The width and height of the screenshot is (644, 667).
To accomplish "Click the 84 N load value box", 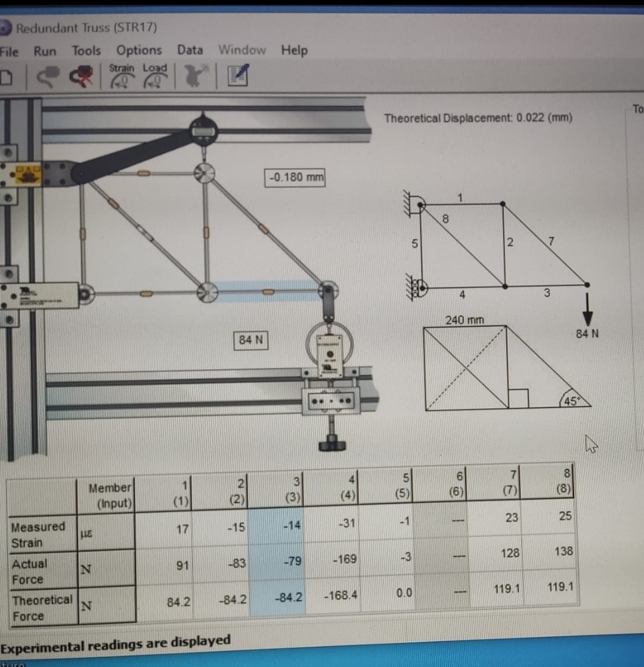I will tap(250, 339).
